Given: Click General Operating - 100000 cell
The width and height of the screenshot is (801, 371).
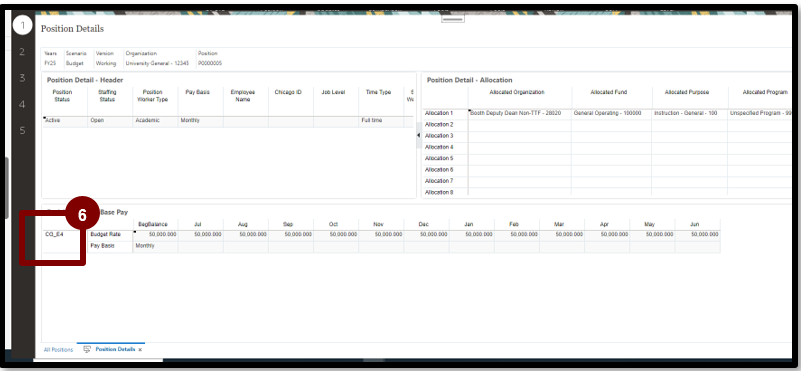Looking at the screenshot, I should pyautogui.click(x=611, y=113).
